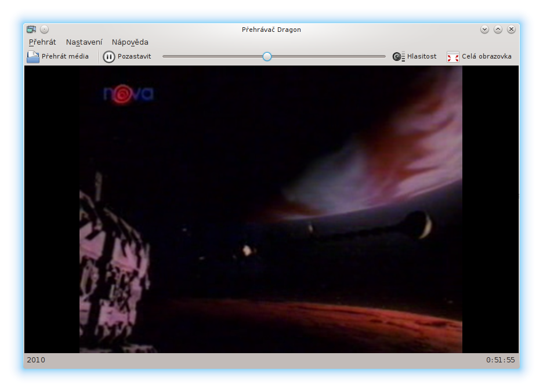Viewport: 543px width, 392px height.
Task: Open the Nastavení menu
Action: [84, 42]
